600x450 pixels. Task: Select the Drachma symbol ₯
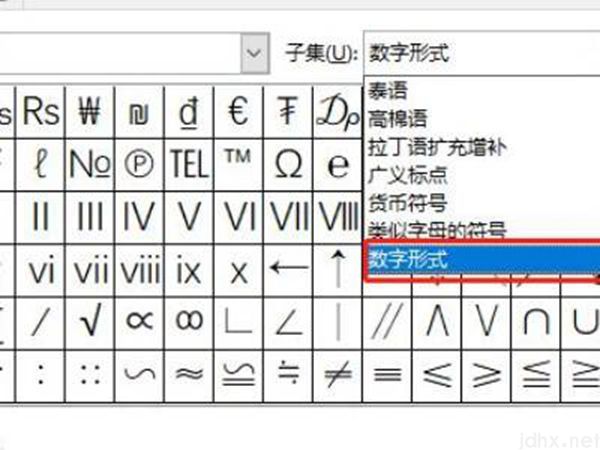[338, 112]
